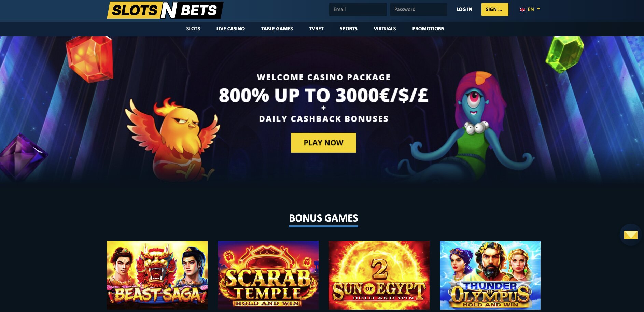This screenshot has height=312, width=644.
Task: Open the Virtuals menu item
Action: (385, 29)
